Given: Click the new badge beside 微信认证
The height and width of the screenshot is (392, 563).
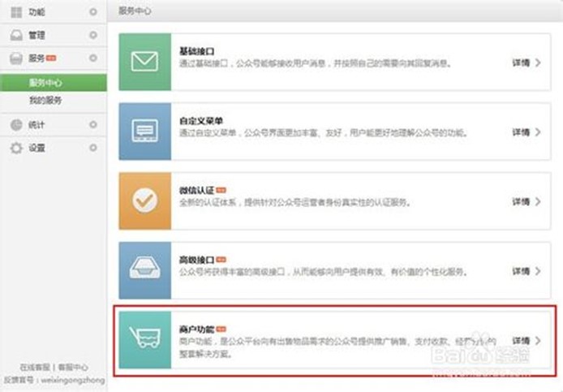Looking at the screenshot, I should 221,190.
